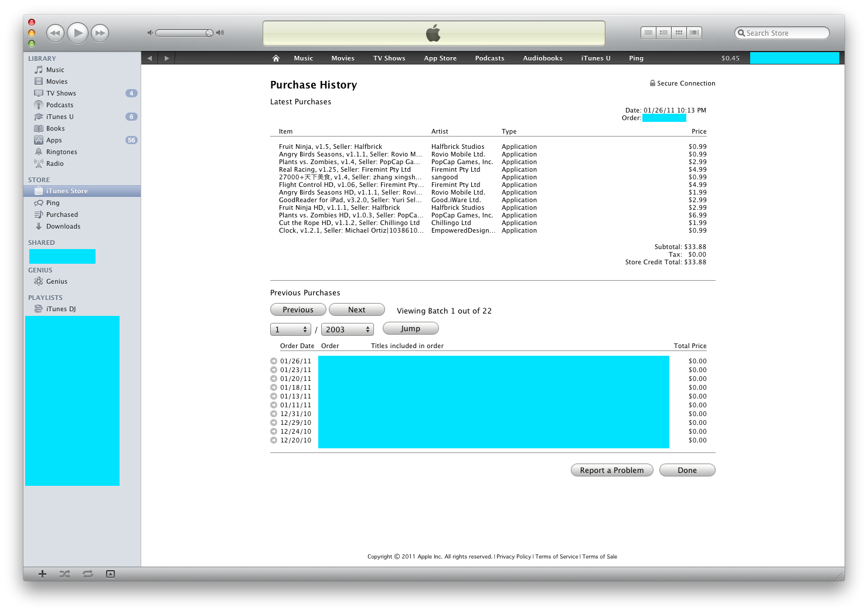Viewport: 868px width, 613px height.
Task: Start playback with the Play button
Action: [78, 33]
